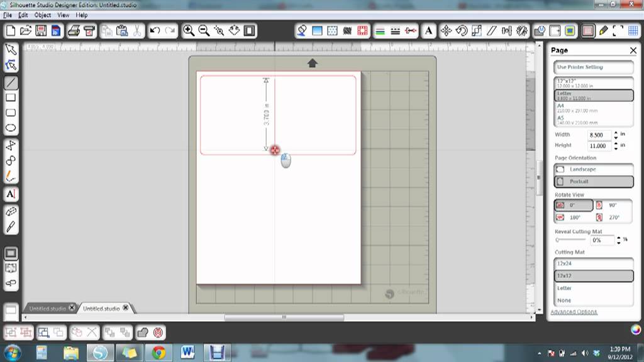The width and height of the screenshot is (644, 362).
Task: Choose the Select arrow tool
Action: tap(11, 50)
